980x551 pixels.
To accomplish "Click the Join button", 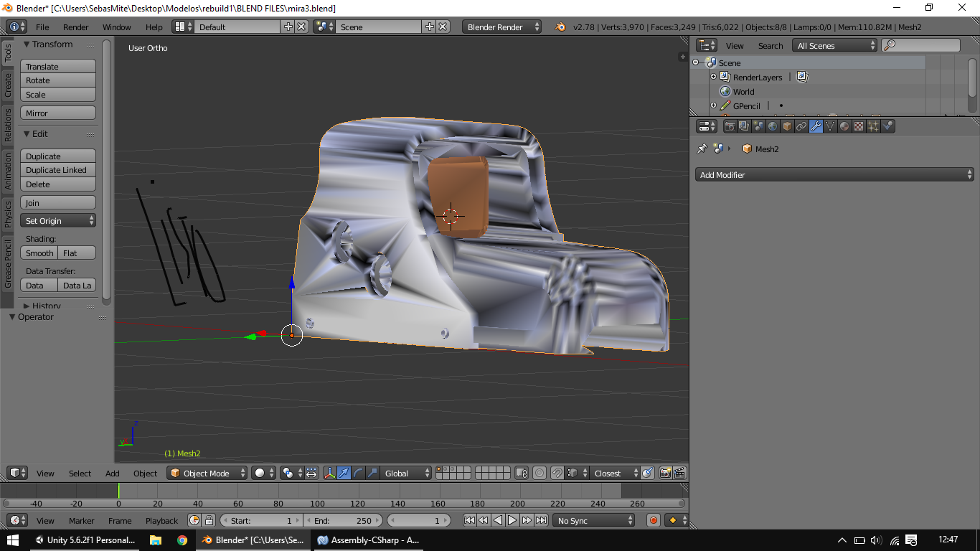I will pos(58,203).
